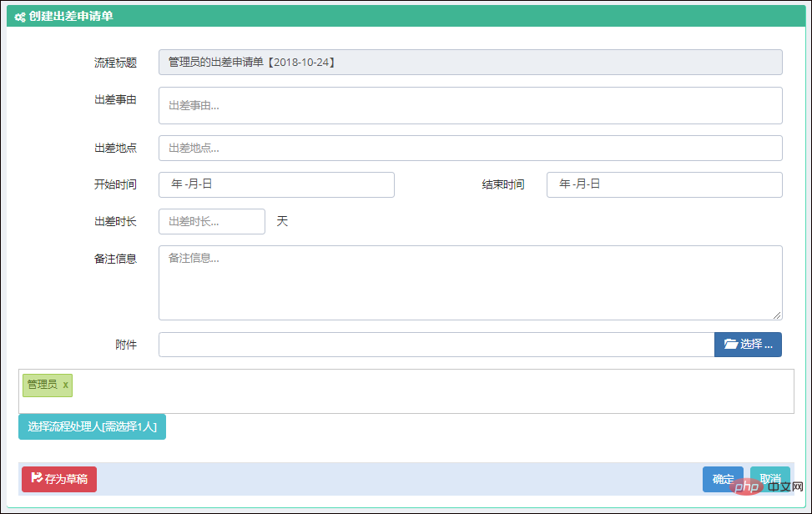Click the 流程标题 field with 管理员的出差申请单
Screen dimensions: 812x514
click(x=470, y=62)
